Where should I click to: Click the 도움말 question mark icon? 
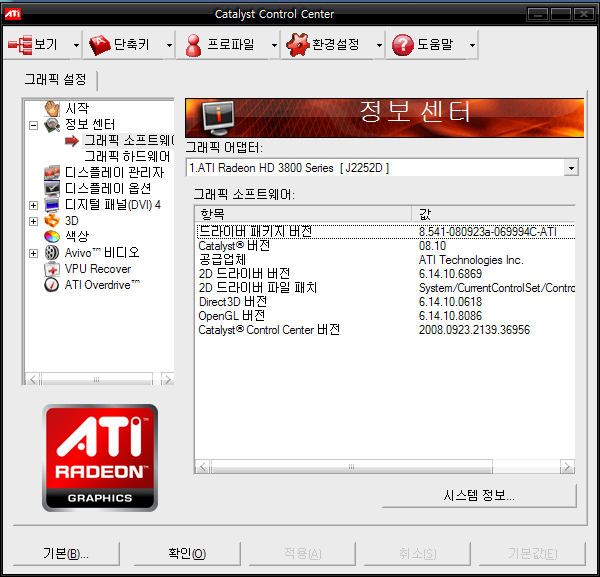coord(403,45)
